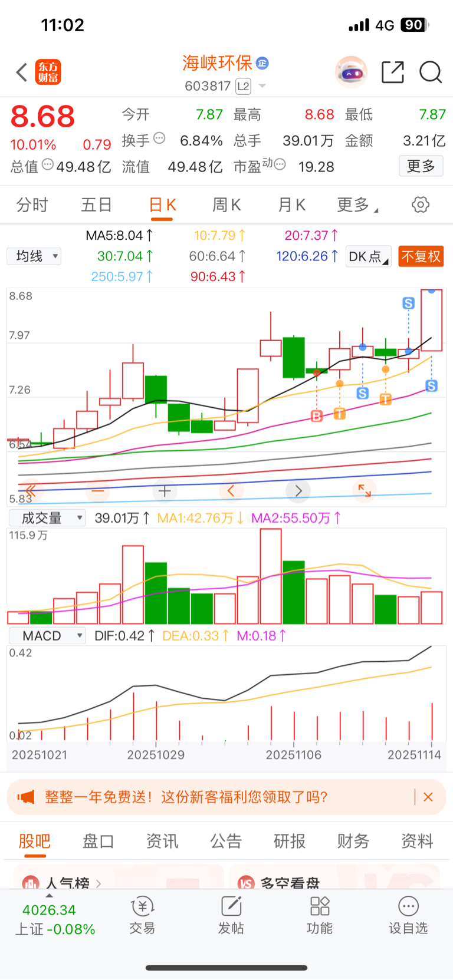Open 功能 functions icon
Viewport: 453px width, 980px height.
[x=320, y=915]
